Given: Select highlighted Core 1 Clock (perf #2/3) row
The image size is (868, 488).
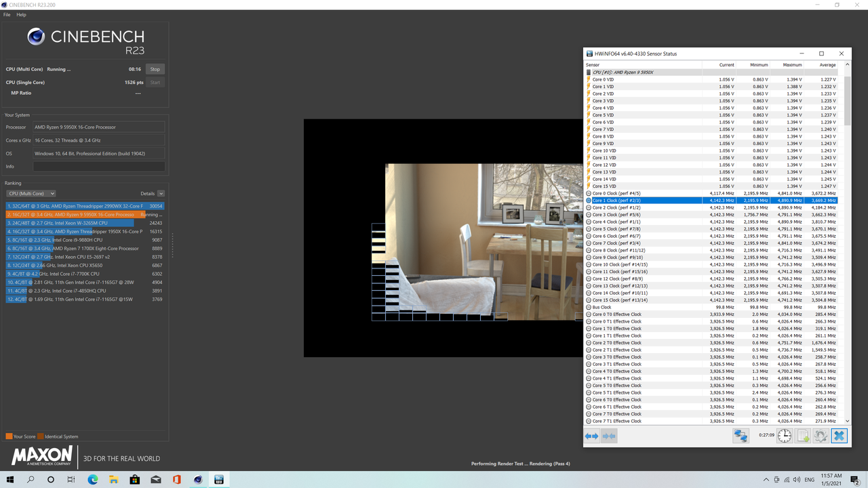Looking at the screenshot, I should pyautogui.click(x=711, y=201).
